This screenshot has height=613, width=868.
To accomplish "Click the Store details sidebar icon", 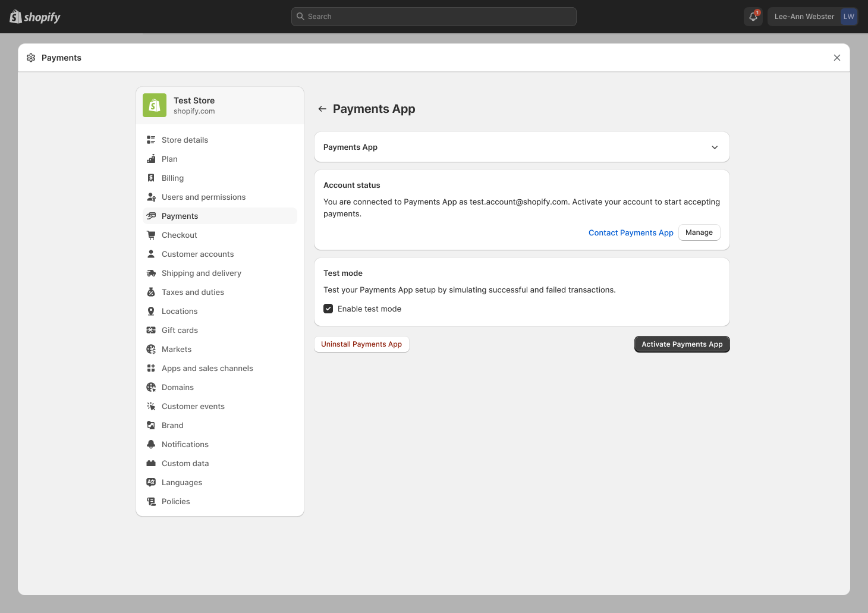I will (x=151, y=140).
